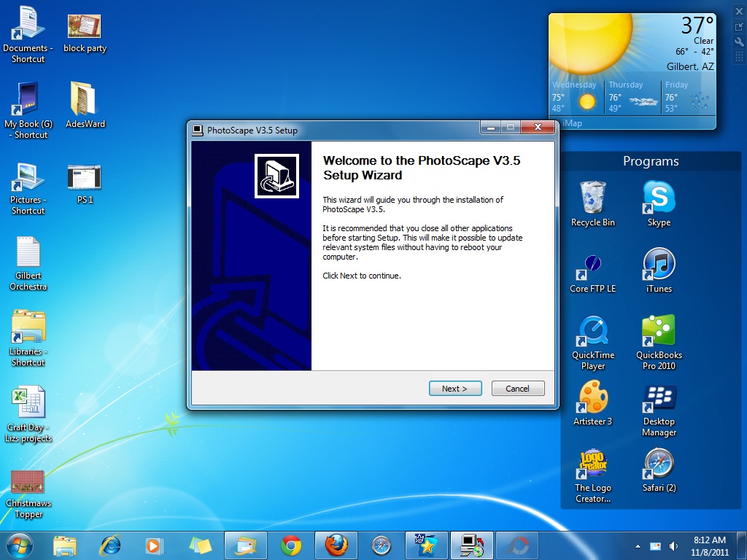Minimize the PhotoScape V3.5 Setup window
Screen dimensions: 747x560
(x=491, y=127)
